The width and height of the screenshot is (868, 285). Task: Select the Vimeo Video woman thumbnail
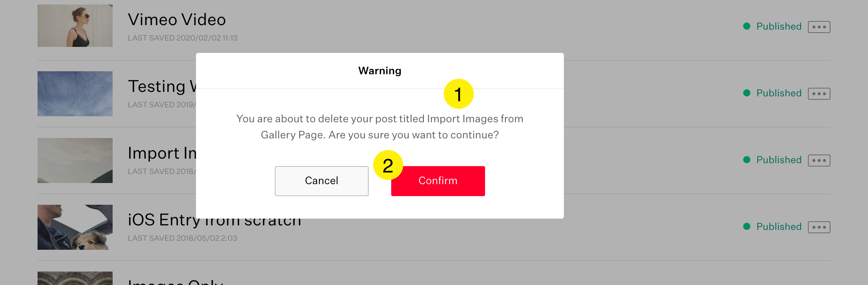(x=75, y=26)
